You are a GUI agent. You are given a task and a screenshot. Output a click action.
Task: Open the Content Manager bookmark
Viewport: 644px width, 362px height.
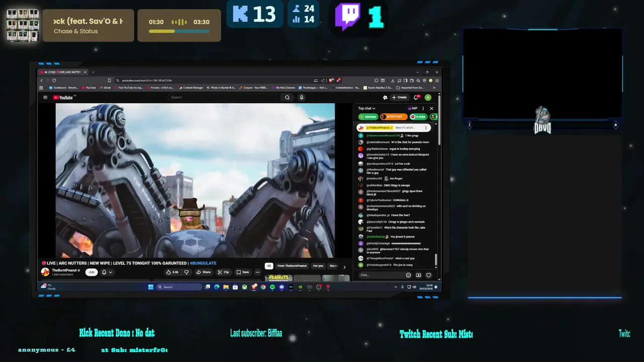click(191, 87)
